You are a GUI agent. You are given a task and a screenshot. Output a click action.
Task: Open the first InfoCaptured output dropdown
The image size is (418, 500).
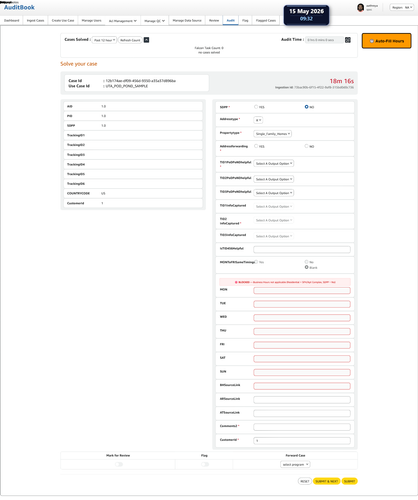274,207
